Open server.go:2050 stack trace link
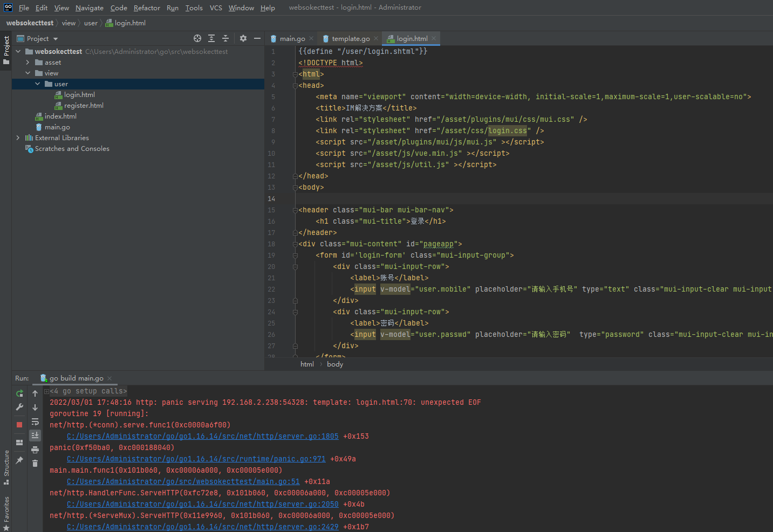The height and width of the screenshot is (532, 773). coord(203,505)
